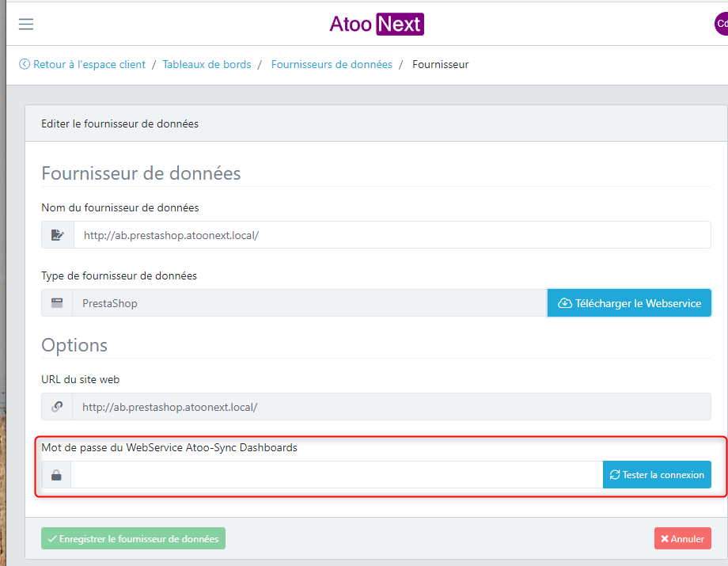Open the user avatar menu
Image resolution: width=728 pixels, height=566 pixels.
click(721, 24)
